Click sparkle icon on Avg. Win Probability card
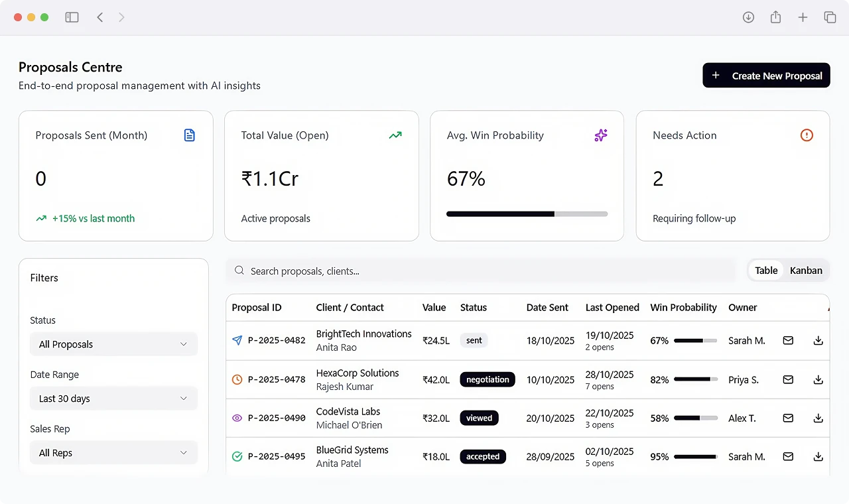This screenshot has height=504, width=849. tap(601, 135)
